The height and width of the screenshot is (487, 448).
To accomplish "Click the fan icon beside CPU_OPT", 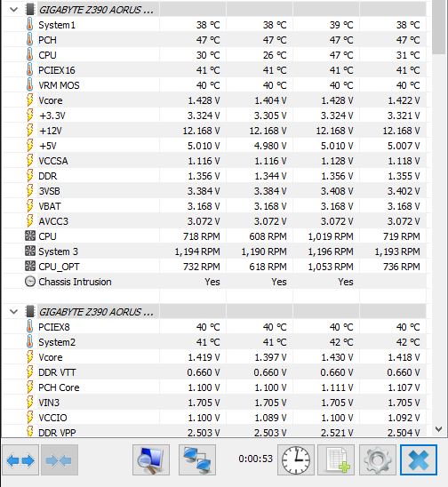I will pos(30,267).
